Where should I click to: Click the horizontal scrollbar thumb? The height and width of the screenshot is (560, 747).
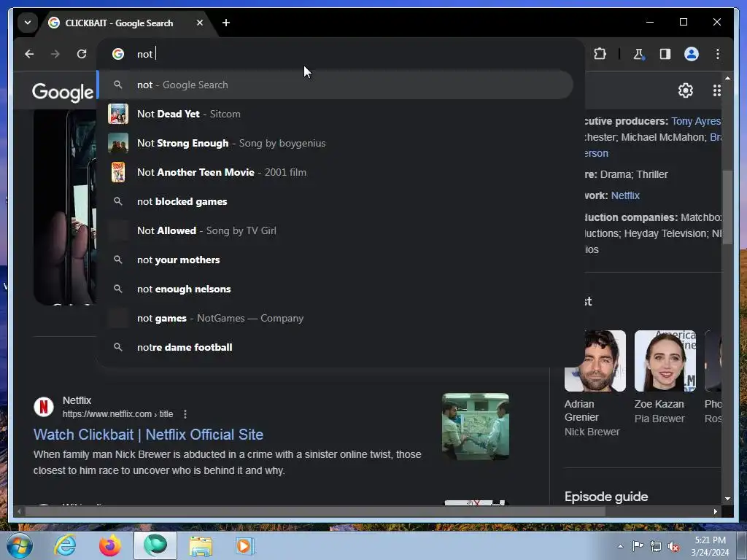[x=315, y=511]
